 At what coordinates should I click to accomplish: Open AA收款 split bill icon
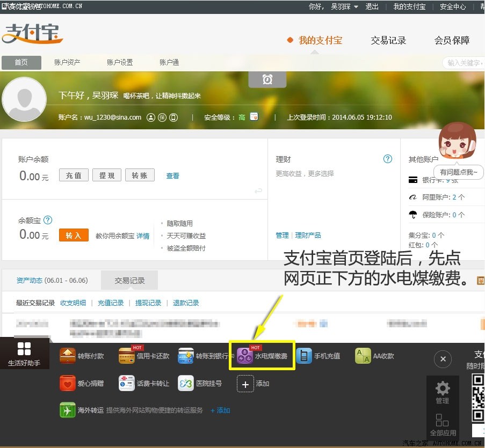(363, 356)
